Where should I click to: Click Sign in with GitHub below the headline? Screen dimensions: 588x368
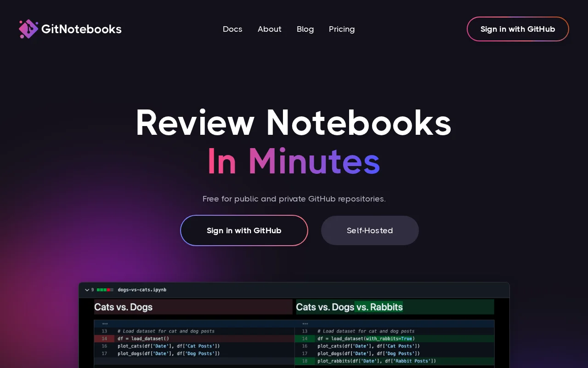pyautogui.click(x=244, y=230)
